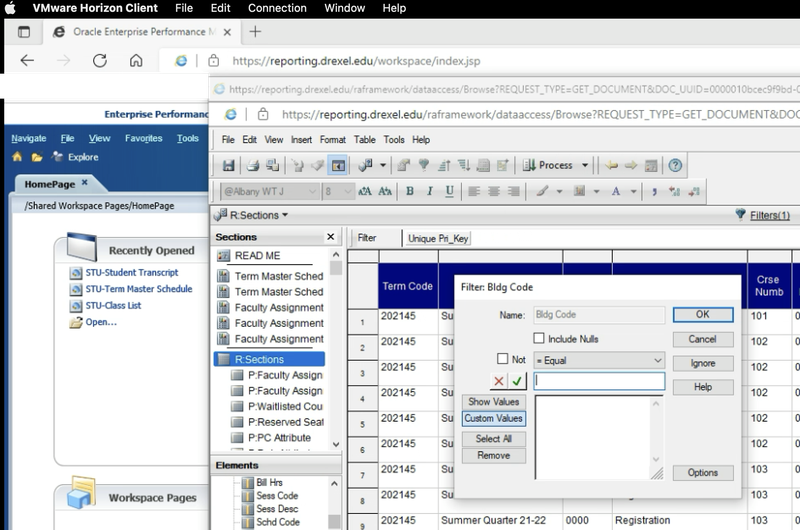Click the Select All button
800x530 pixels.
tap(493, 439)
